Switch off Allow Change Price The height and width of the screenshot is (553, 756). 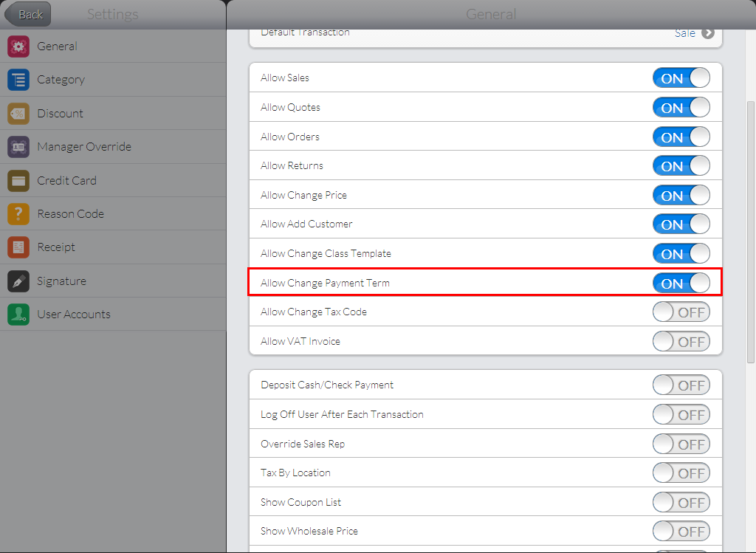pyautogui.click(x=681, y=195)
